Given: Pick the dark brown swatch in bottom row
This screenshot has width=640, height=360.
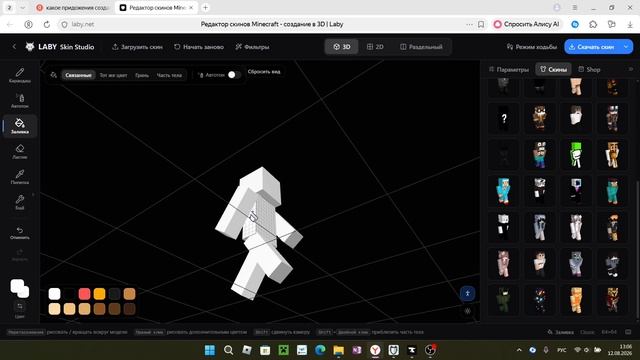Looking at the screenshot, I should (130, 309).
